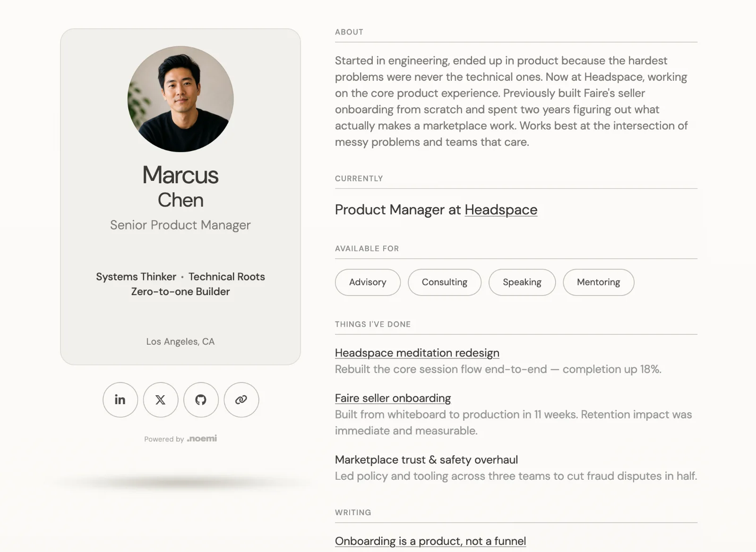
Task: Click the CURRENTLY section heading
Action: tap(359, 178)
